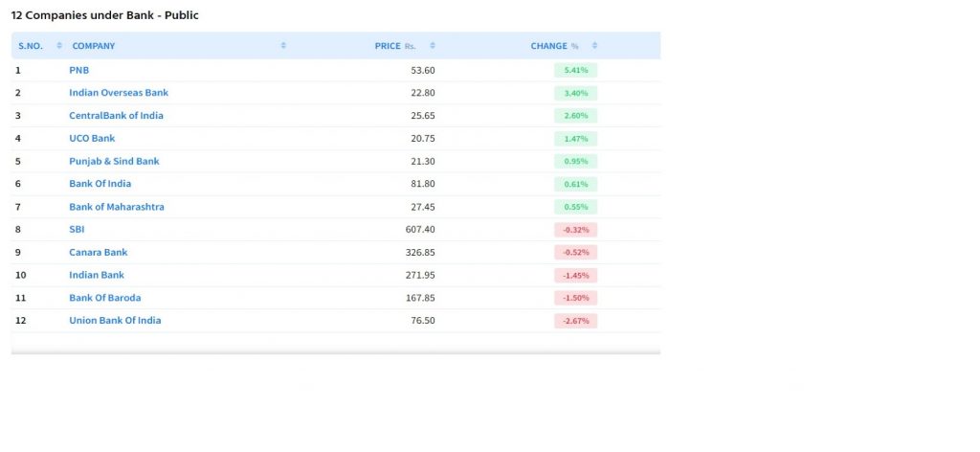Screen dimensions: 980x452
Task: Click the sort arrows beside PRICE header
Action: [x=433, y=46]
